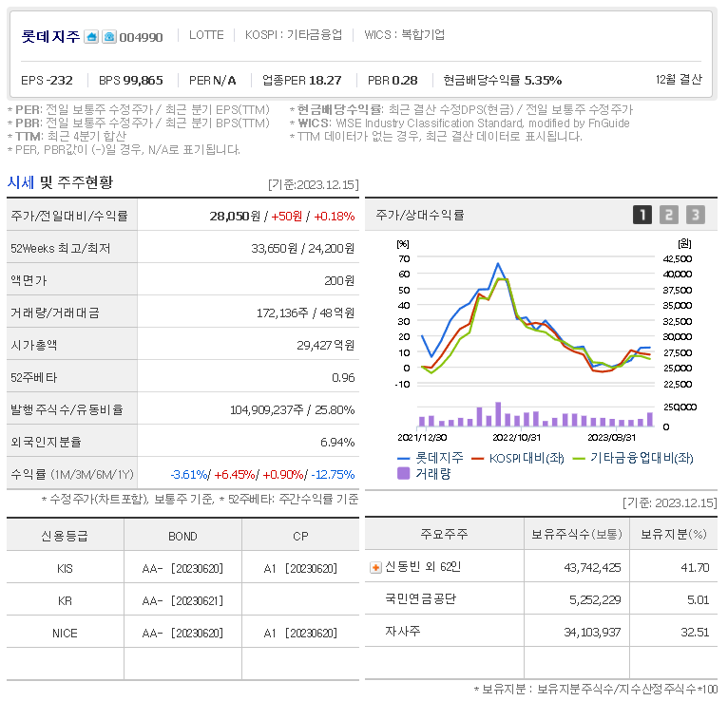The height and width of the screenshot is (701, 728).
Task: Click NICE CP rating A1 [20230620]
Action: point(300,633)
